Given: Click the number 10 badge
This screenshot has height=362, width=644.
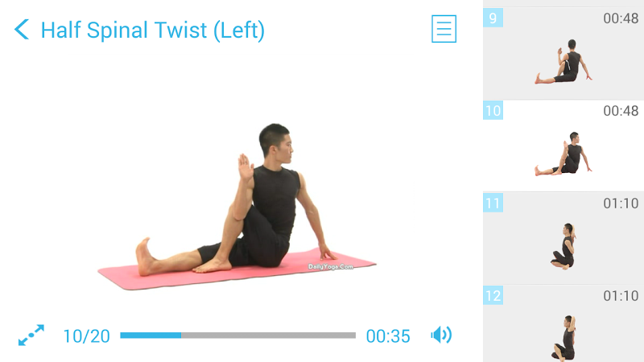Looking at the screenshot, I should click(x=493, y=110).
